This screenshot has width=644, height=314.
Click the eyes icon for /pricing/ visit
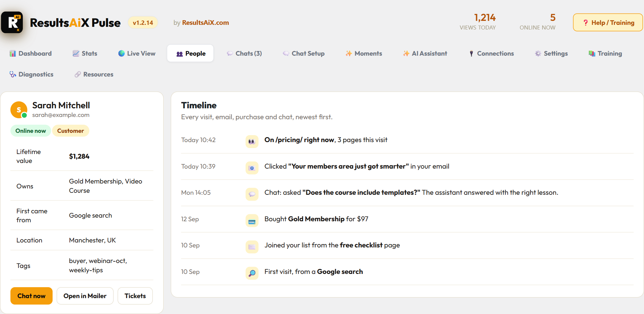(x=252, y=141)
